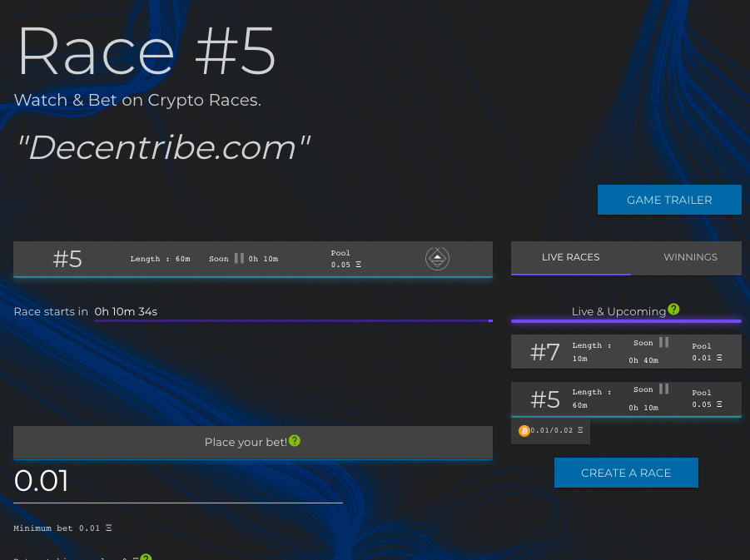Screen dimensions: 750x560
Task: Open the Winnings tab
Action: 690,257
